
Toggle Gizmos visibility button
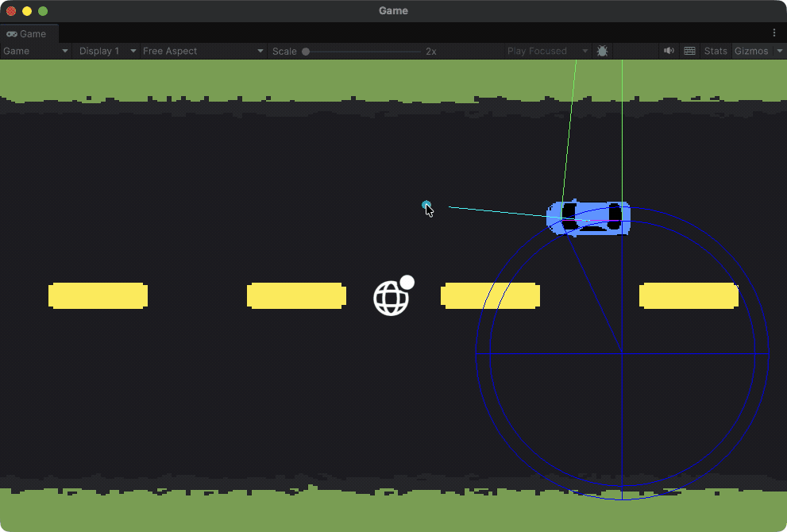pos(751,51)
